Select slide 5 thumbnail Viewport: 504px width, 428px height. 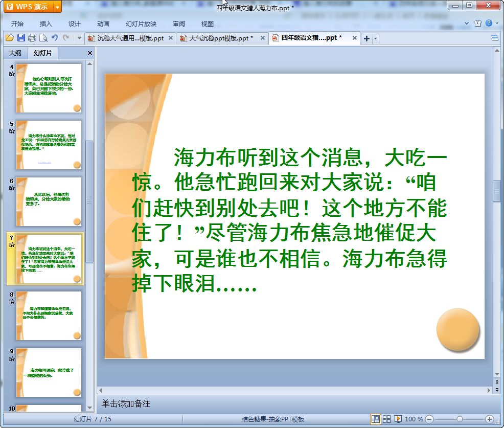pos(49,145)
